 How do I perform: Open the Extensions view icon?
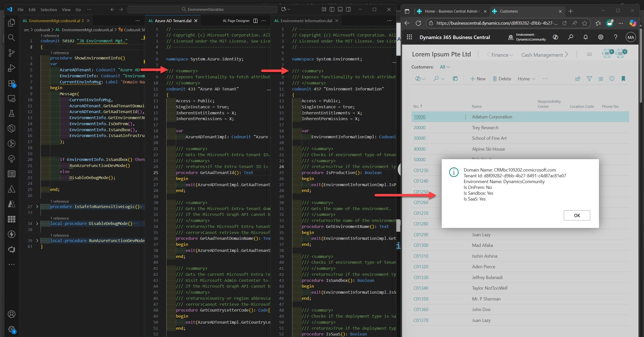11,83
